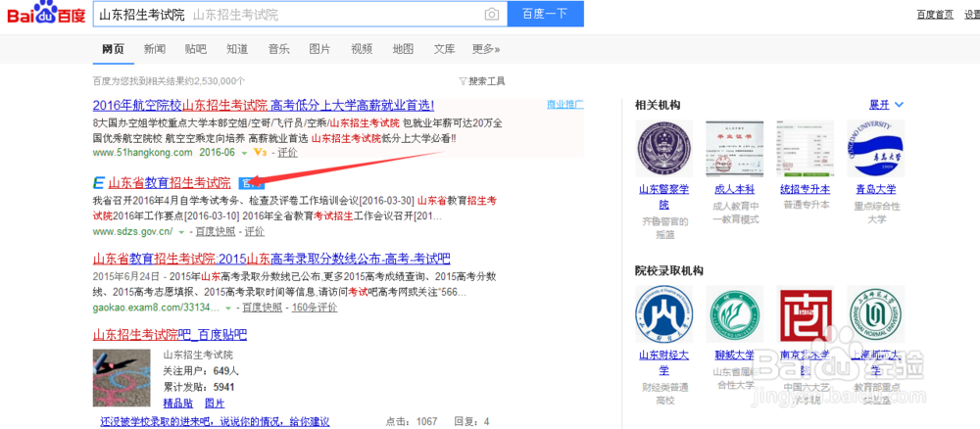Click the 统招专升本 text link
The width and height of the screenshot is (980, 429).
(805, 189)
